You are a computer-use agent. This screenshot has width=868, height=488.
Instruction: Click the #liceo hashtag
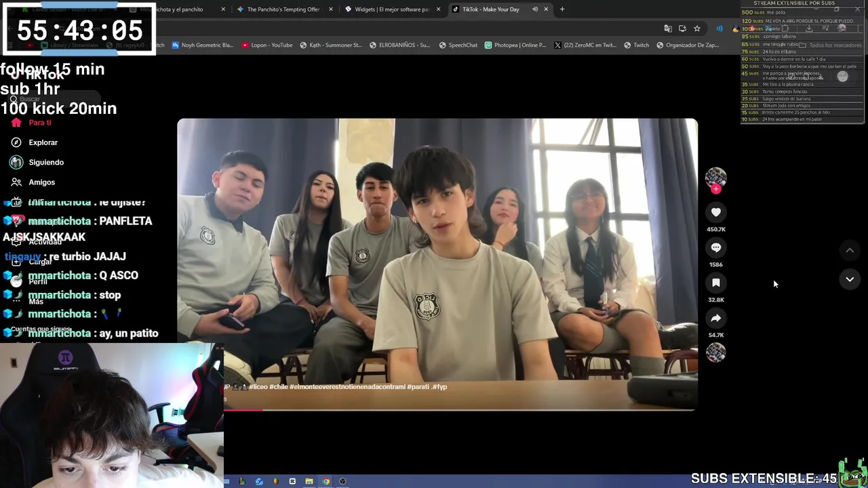258,387
